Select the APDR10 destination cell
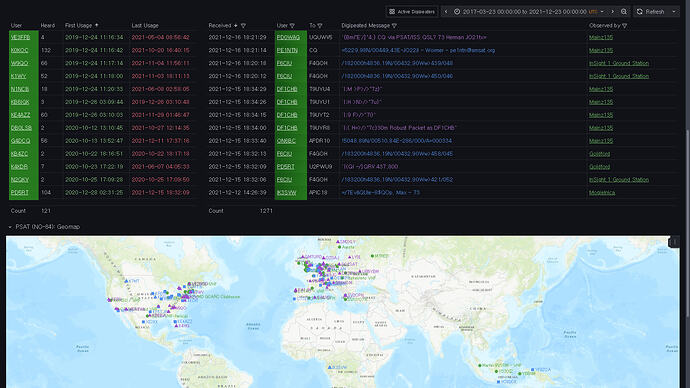 (319, 141)
